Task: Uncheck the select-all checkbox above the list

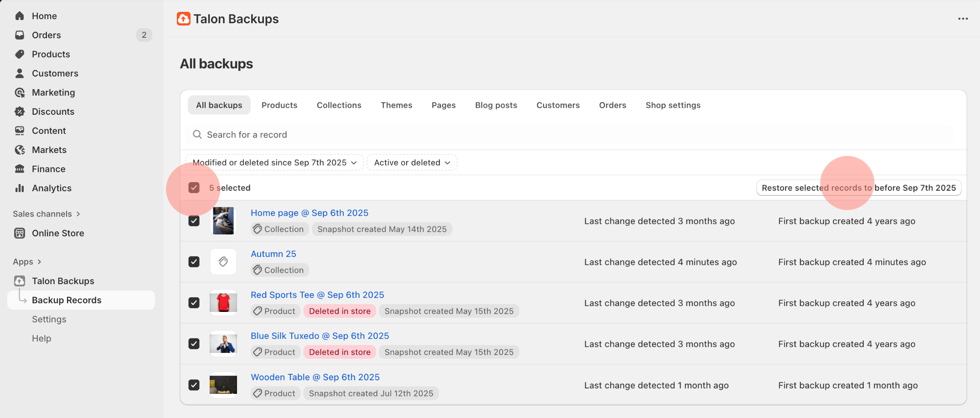Action: [x=194, y=187]
